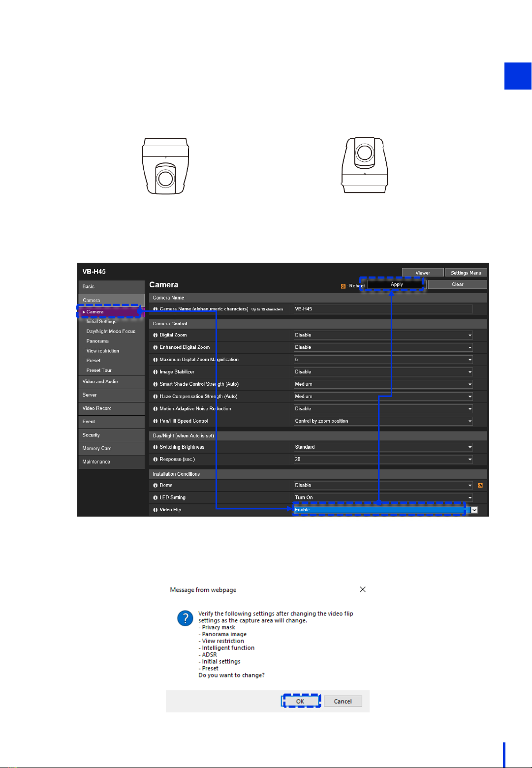Click info icon next to Motion-Adaptive Noise Reduction
The image size is (532, 768).
pos(156,409)
